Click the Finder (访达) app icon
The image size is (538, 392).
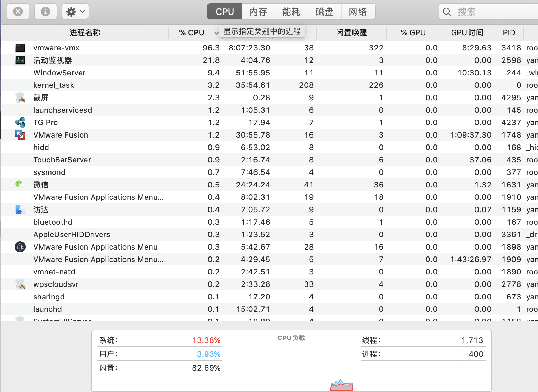20,209
